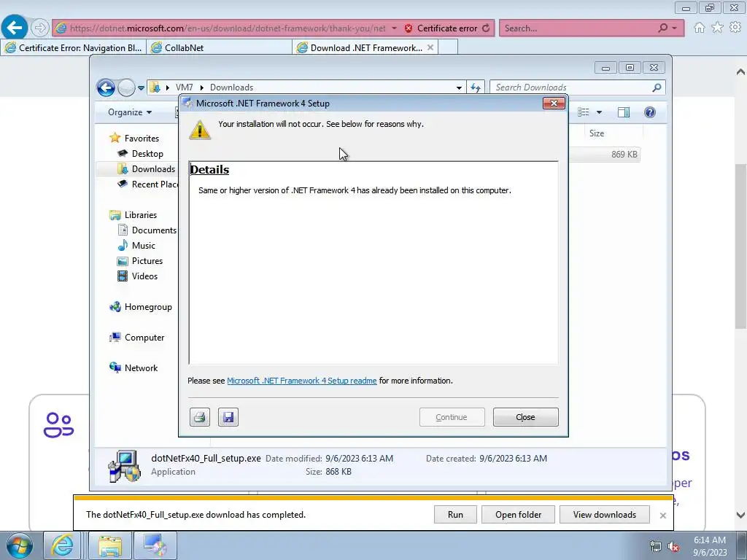The width and height of the screenshot is (747, 560).
Task: Select Desktop in navigation pane
Action: click(147, 153)
